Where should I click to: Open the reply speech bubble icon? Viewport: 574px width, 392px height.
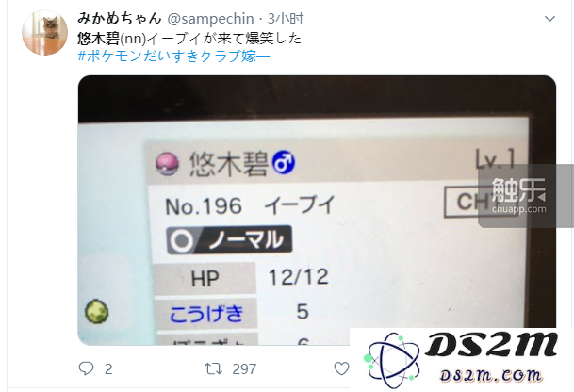[87, 368]
